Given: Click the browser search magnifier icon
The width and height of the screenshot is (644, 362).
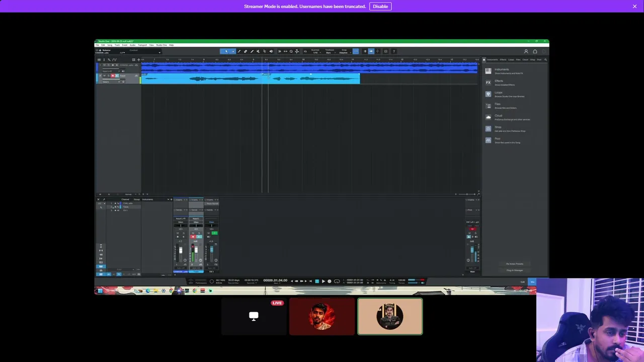Looking at the screenshot, I should pos(545,60).
